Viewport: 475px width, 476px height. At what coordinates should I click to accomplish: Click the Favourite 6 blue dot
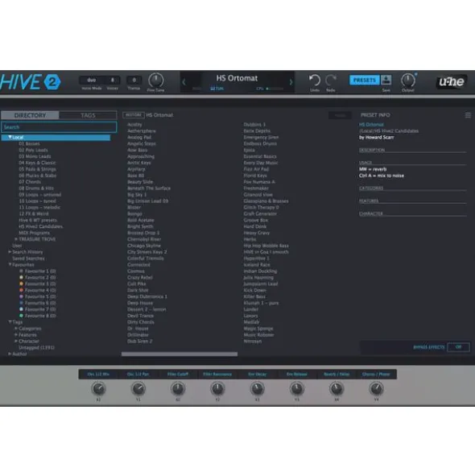(x=21, y=303)
